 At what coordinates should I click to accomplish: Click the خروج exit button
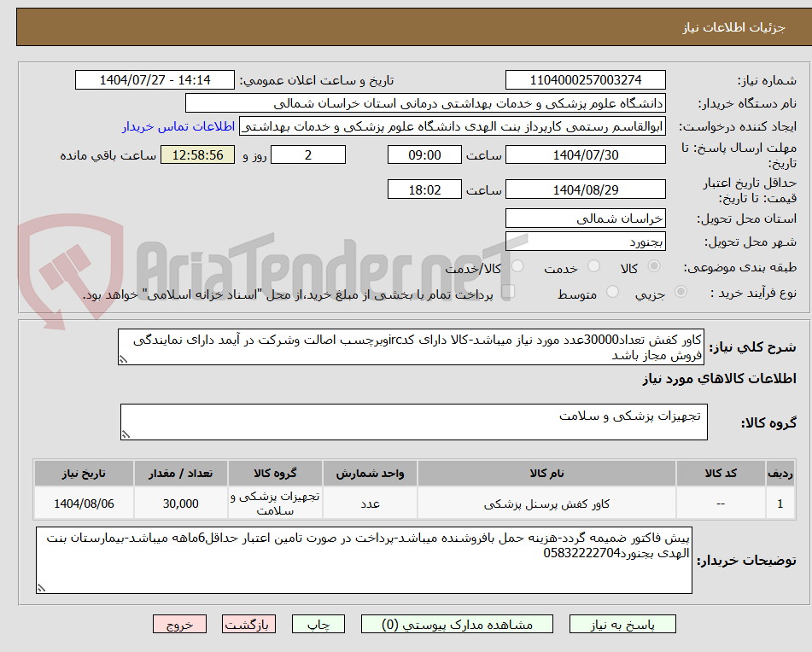tap(179, 624)
